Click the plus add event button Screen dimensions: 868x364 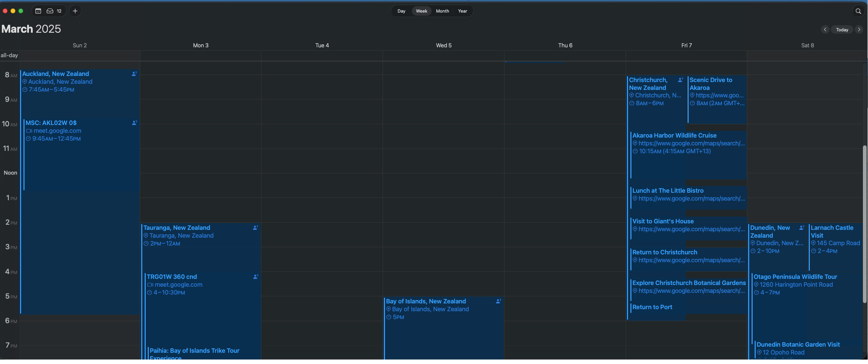(x=75, y=11)
